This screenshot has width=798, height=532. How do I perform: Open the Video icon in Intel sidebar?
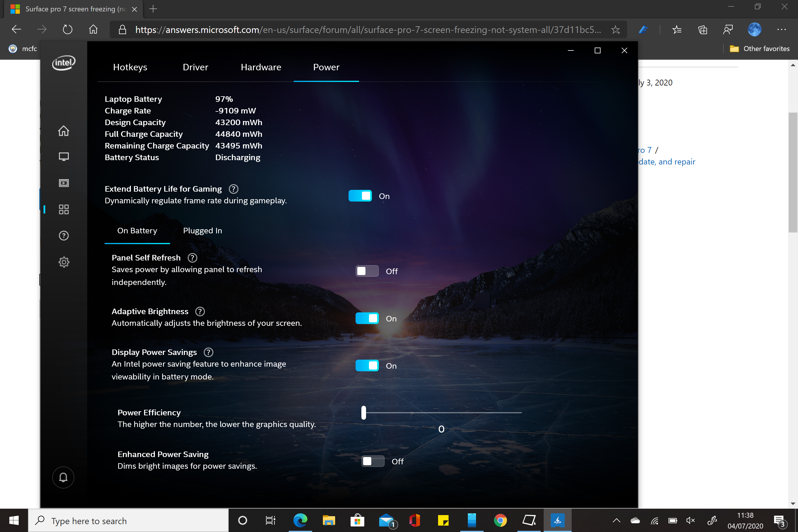pos(64,183)
